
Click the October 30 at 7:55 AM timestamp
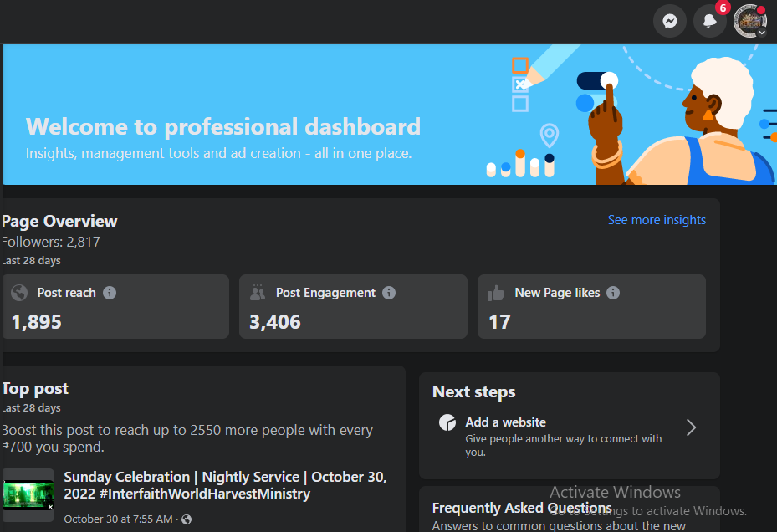(x=118, y=519)
